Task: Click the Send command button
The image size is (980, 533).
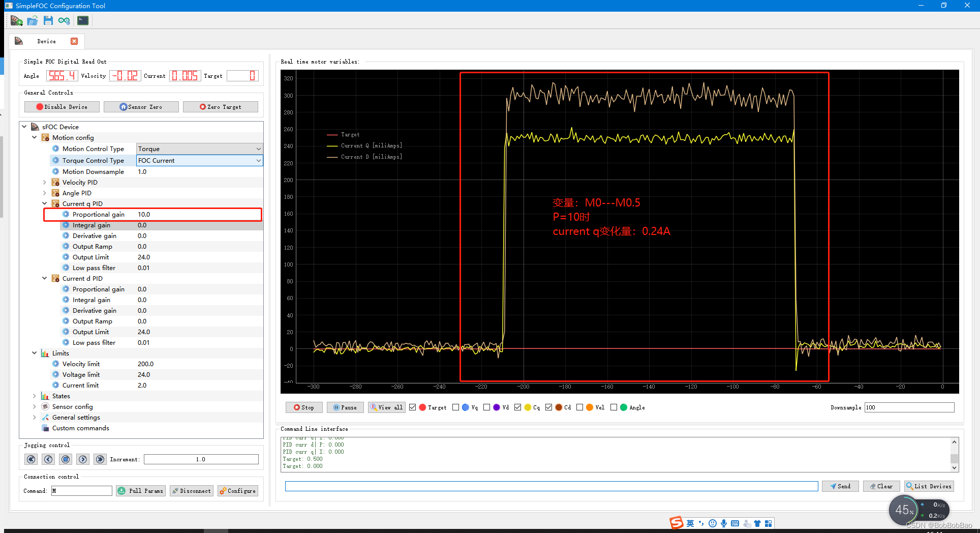Action: 840,486
